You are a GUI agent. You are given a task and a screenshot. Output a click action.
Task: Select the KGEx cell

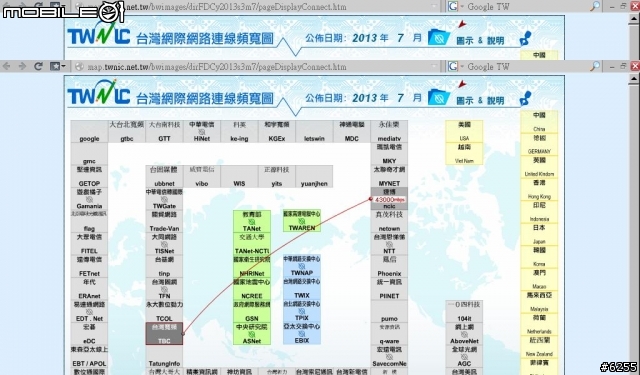[x=277, y=131]
